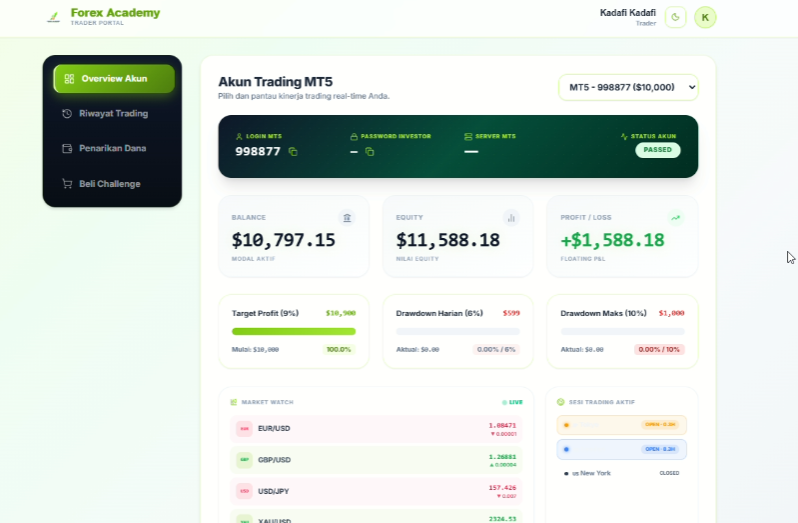Click the $1,000 max drawdown limit
798x523 pixels.
click(x=671, y=313)
